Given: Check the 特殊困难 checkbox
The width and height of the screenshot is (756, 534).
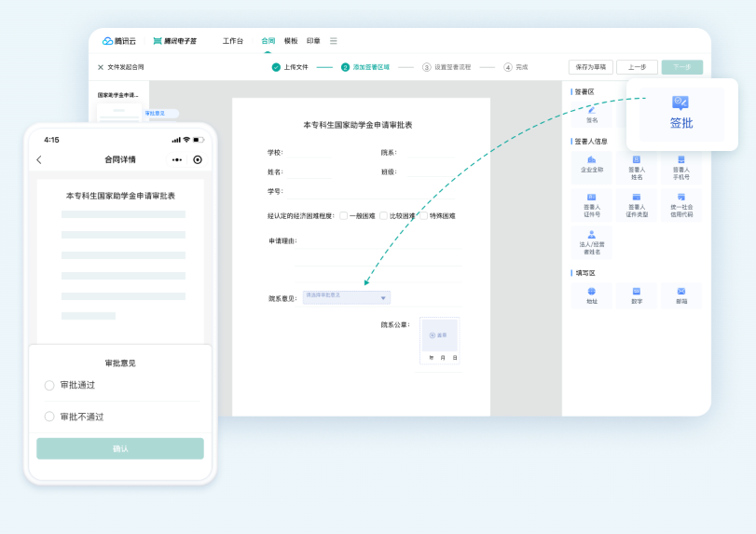Looking at the screenshot, I should (423, 215).
